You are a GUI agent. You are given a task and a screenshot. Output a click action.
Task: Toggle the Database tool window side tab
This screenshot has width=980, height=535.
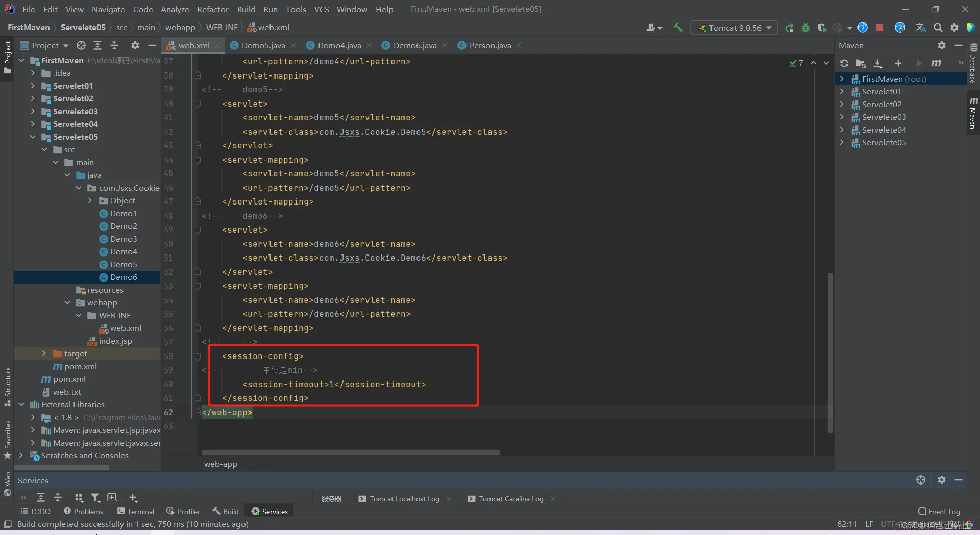click(973, 64)
